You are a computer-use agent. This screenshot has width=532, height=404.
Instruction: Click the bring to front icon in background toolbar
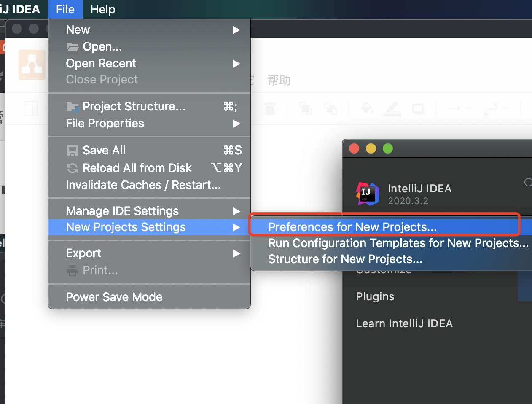305,108
